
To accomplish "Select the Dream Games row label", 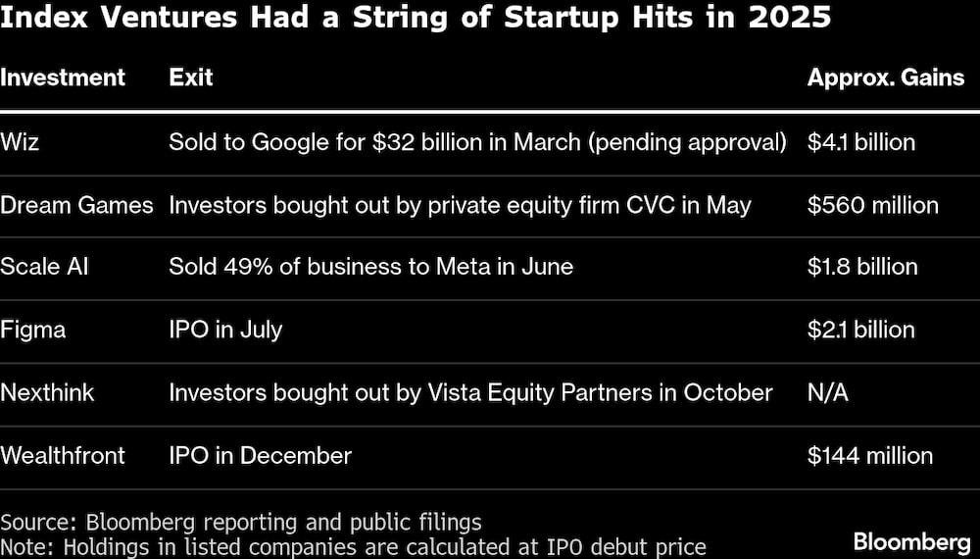I will click(76, 205).
